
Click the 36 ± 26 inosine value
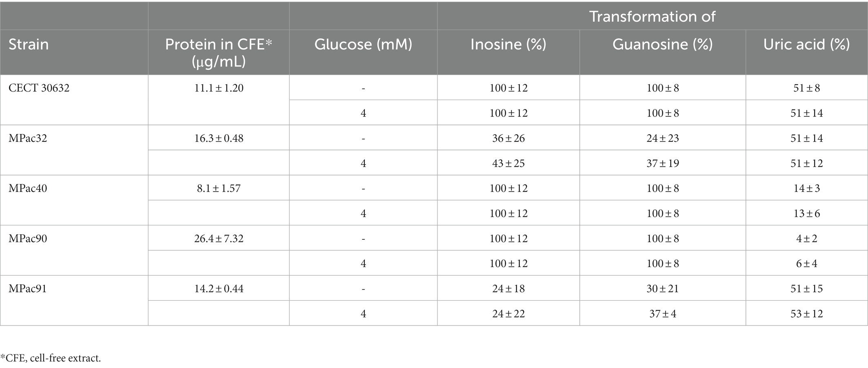[508, 138]
